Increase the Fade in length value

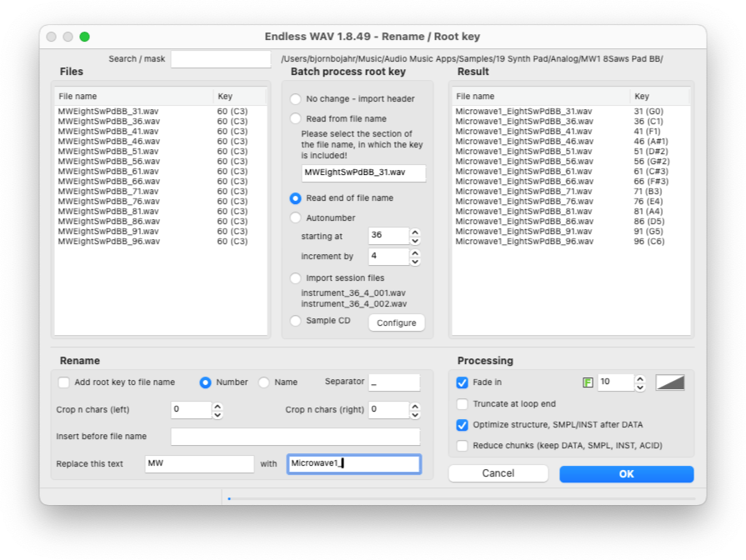[640, 378]
